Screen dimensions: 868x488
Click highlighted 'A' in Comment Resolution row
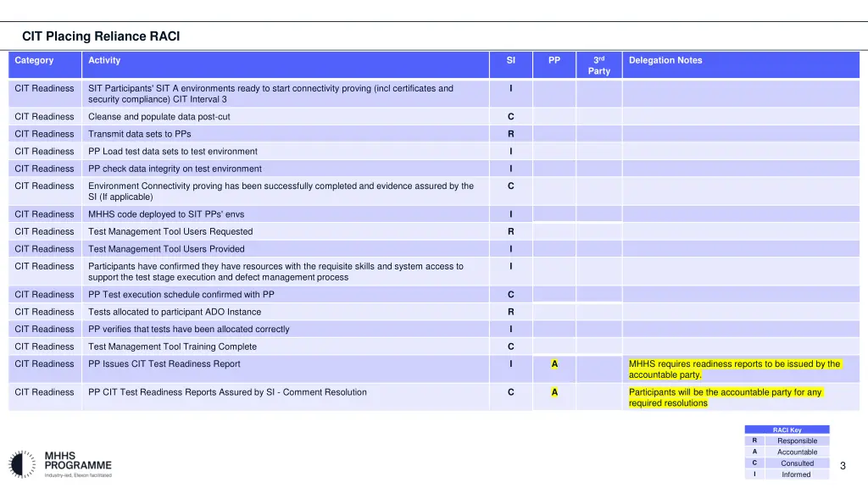[x=554, y=392]
